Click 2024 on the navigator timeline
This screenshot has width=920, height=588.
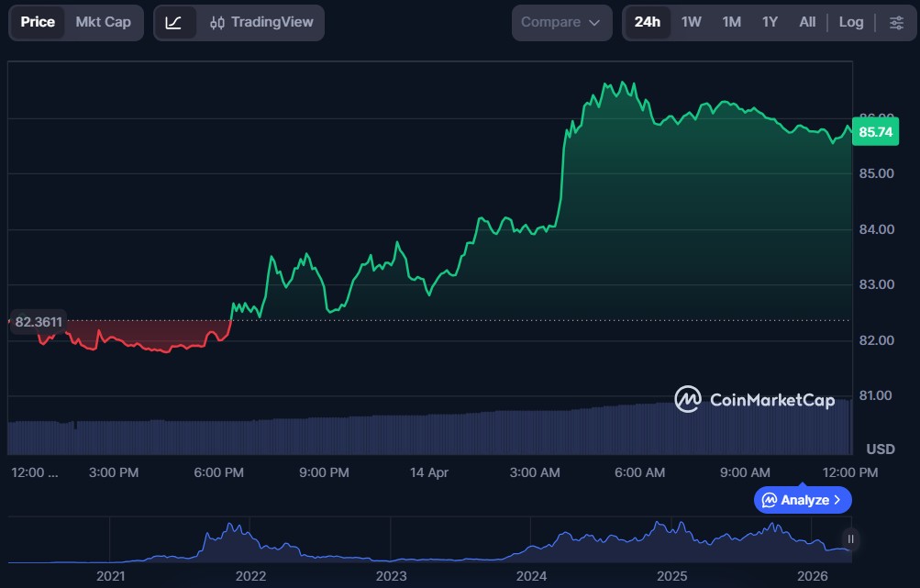tap(531, 576)
